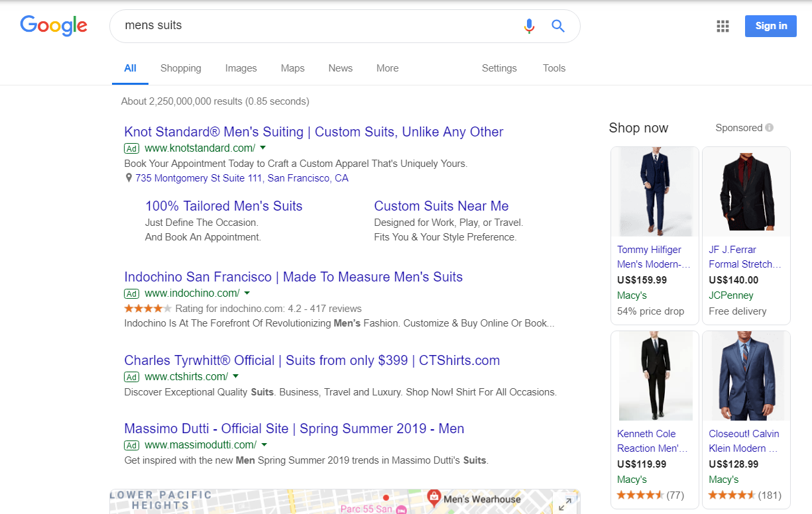
Task: Click the JF J.Ferrar black jacket image
Action: [x=746, y=192]
